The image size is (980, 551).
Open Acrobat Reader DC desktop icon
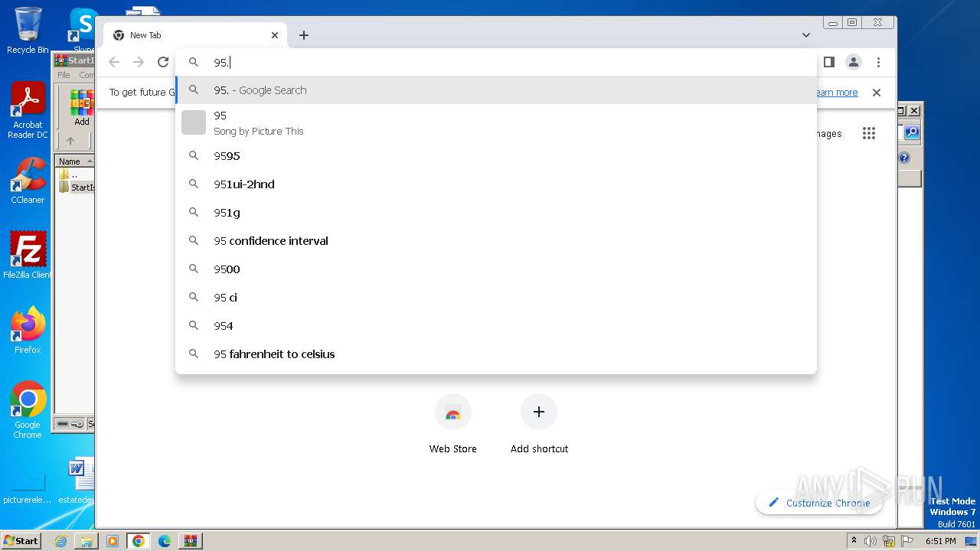point(28,111)
